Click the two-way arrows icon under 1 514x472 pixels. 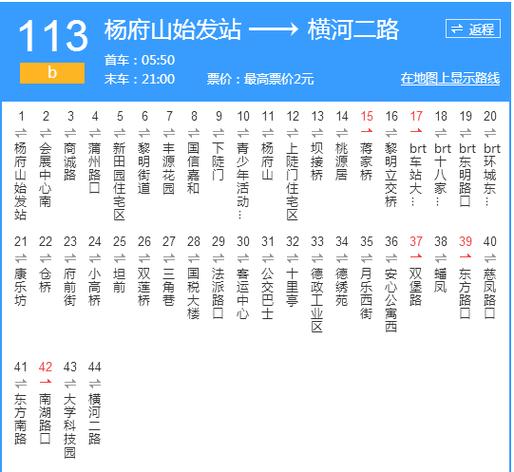click(x=20, y=133)
